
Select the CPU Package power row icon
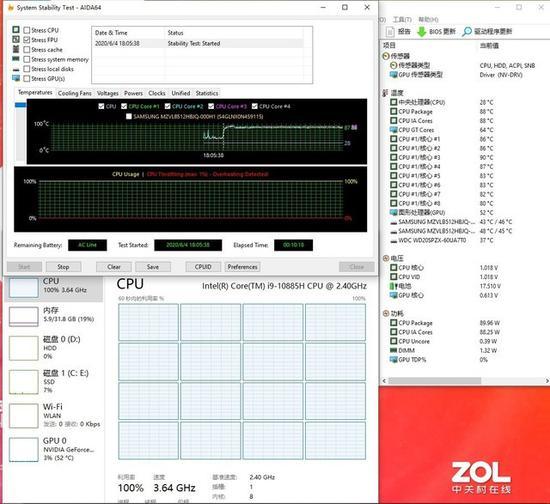coord(394,323)
